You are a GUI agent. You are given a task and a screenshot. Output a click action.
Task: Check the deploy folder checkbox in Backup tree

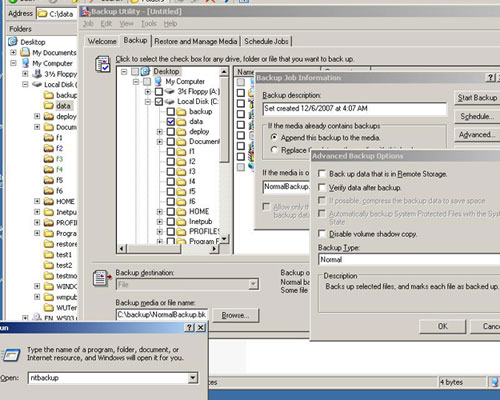point(171,131)
